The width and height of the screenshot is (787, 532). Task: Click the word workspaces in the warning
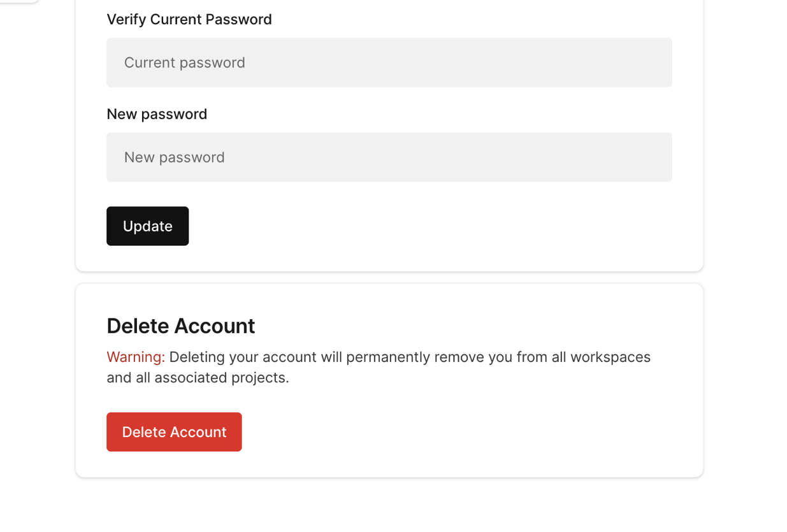tap(610, 357)
